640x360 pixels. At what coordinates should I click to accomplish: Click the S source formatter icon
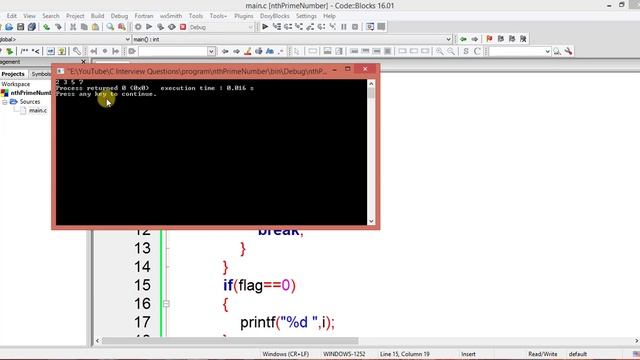(x=466, y=51)
